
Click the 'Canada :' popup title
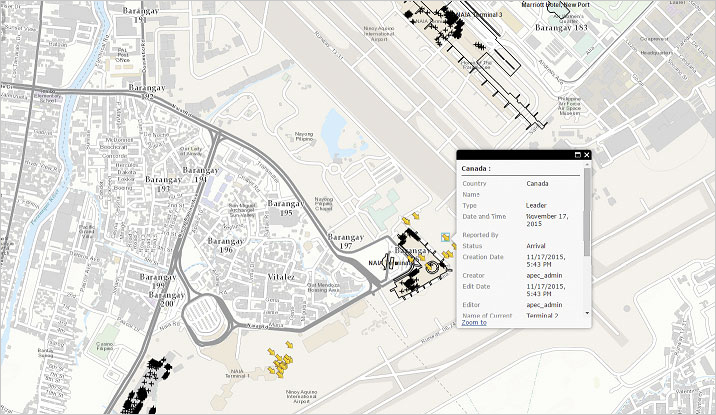476,168
